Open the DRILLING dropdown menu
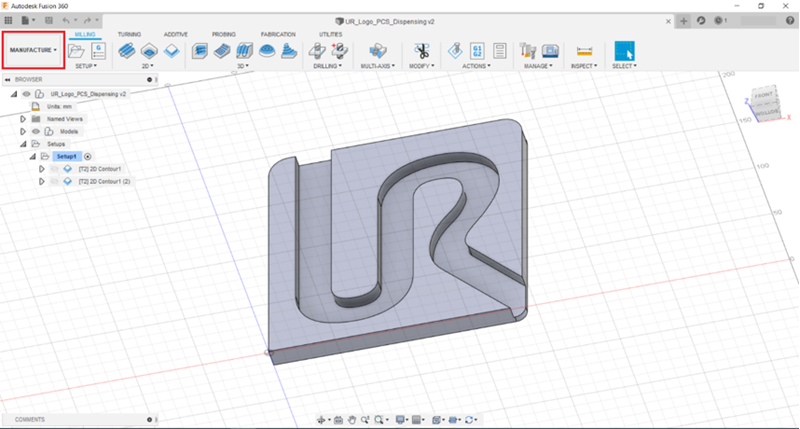The height and width of the screenshot is (429, 800). point(328,66)
